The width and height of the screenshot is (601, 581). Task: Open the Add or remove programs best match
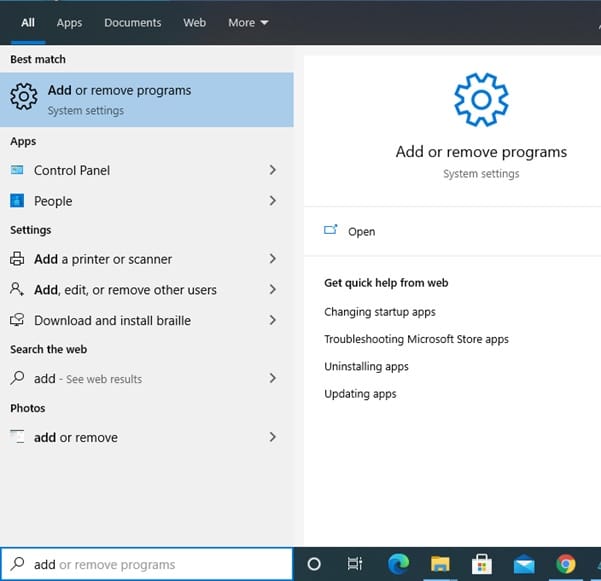[146, 100]
